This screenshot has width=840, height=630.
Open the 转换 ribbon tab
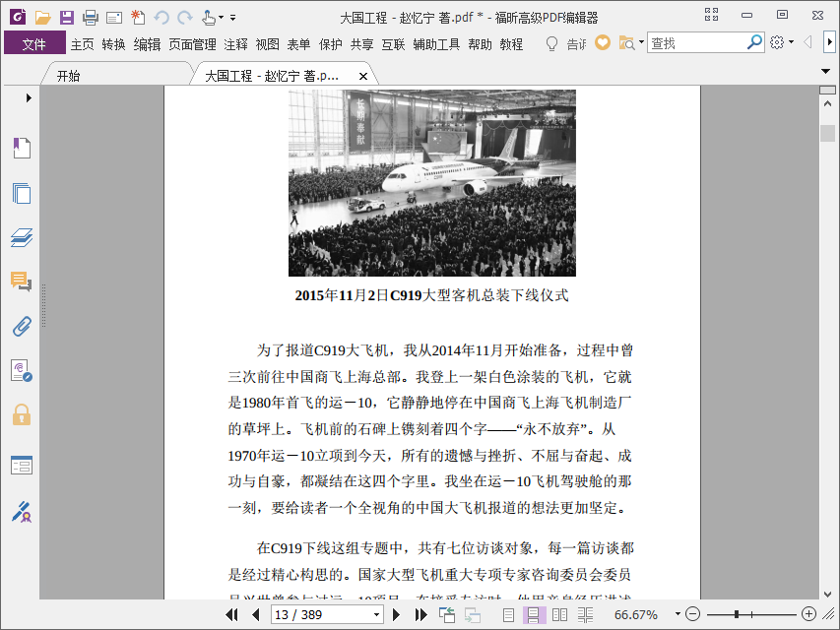(113, 44)
